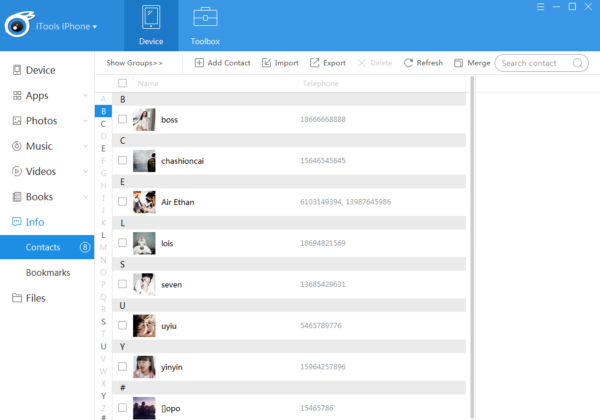Image resolution: width=600 pixels, height=420 pixels.
Task: Import contacts using the Import icon
Action: pos(280,63)
